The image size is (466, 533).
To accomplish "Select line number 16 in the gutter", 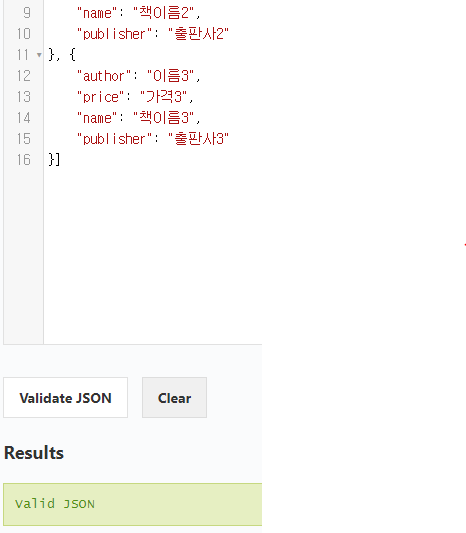I will [24, 160].
